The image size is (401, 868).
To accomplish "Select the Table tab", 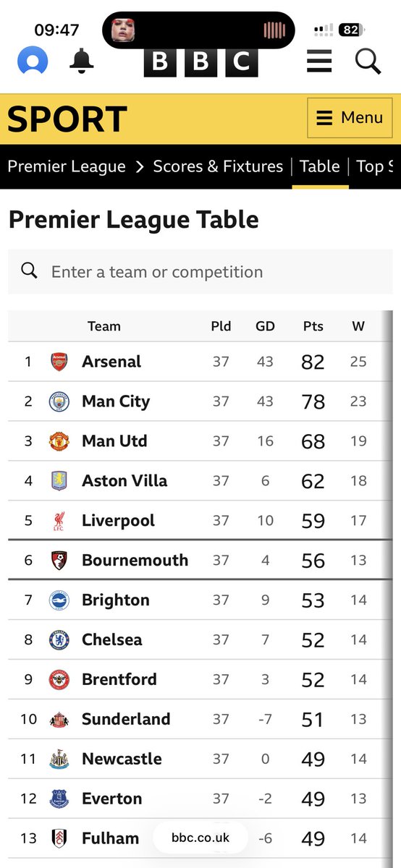I will coord(320,166).
